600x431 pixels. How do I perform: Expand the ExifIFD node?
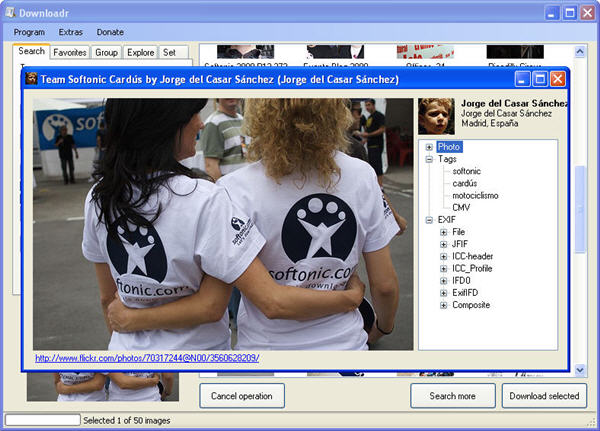click(443, 293)
